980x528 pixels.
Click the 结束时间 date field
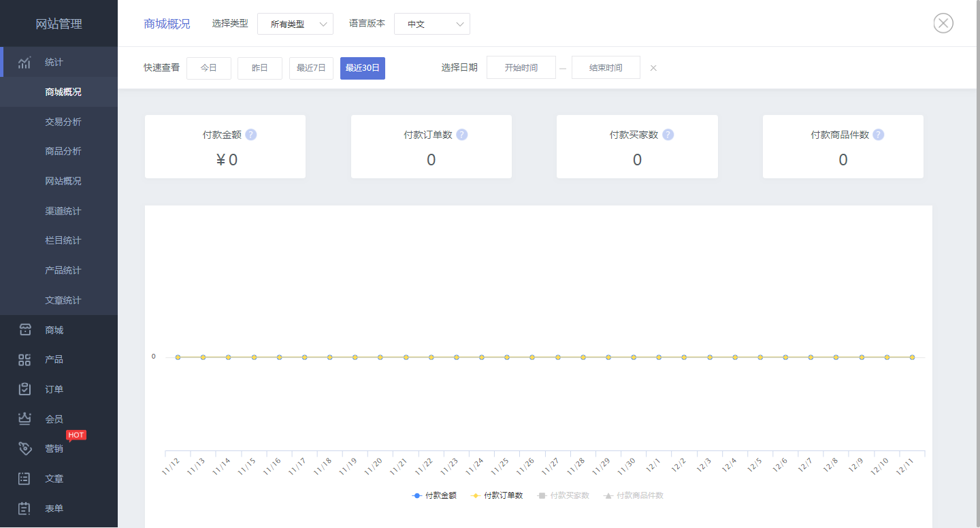606,67
